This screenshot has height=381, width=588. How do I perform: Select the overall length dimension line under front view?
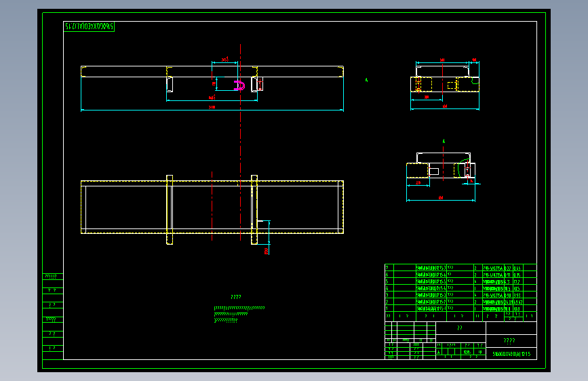pos(212,110)
